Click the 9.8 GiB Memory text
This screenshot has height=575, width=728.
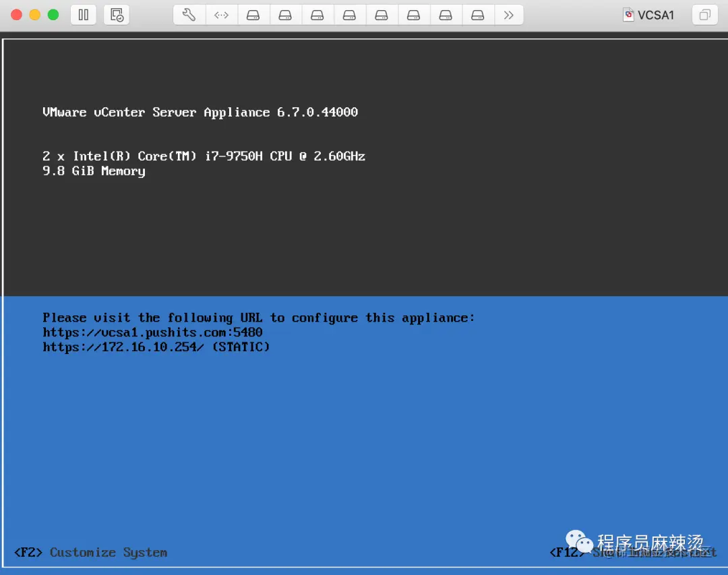pos(94,171)
